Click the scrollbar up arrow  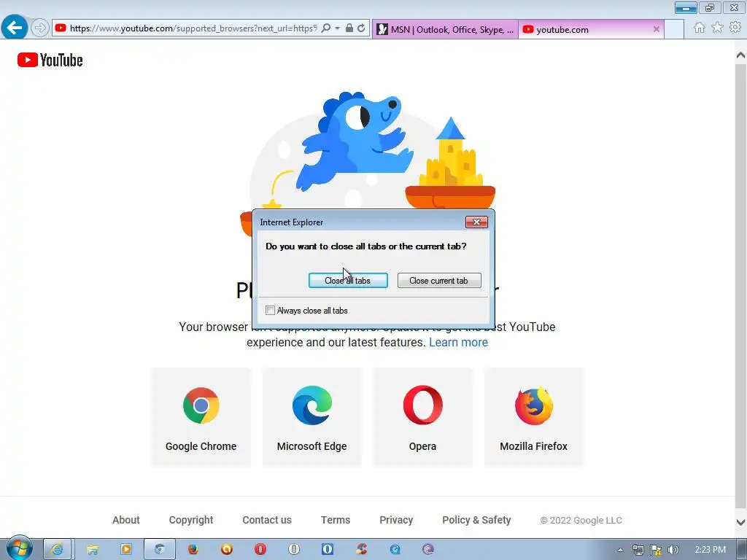coord(740,55)
